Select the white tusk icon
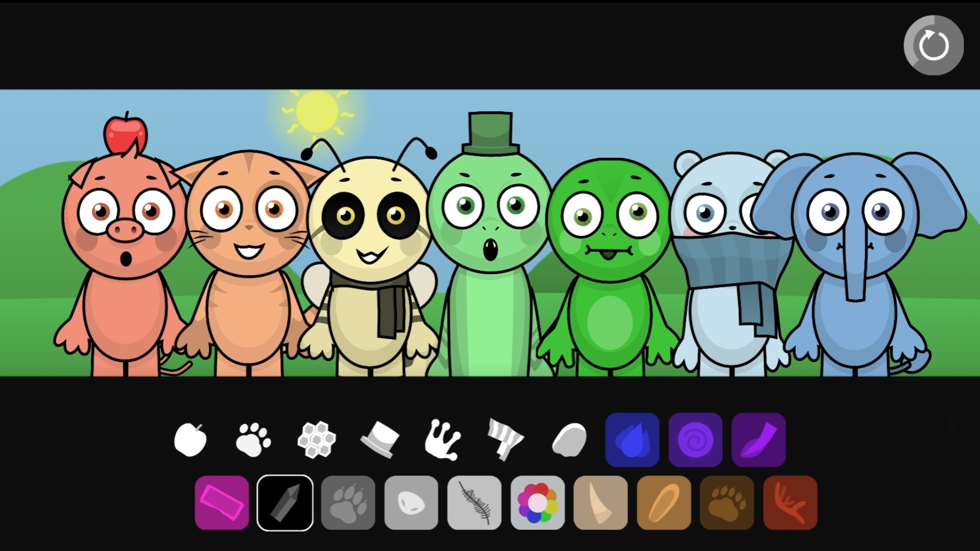980x551 pixels. click(x=569, y=440)
